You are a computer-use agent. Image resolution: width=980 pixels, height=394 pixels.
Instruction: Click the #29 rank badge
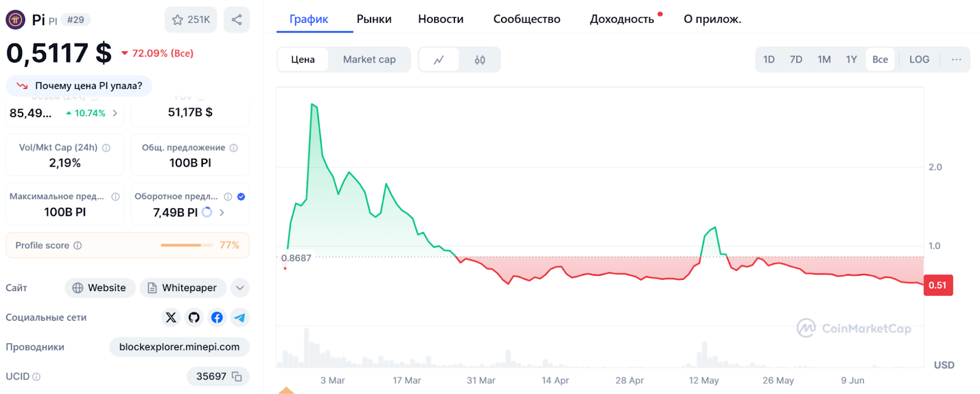pyautogui.click(x=76, y=20)
